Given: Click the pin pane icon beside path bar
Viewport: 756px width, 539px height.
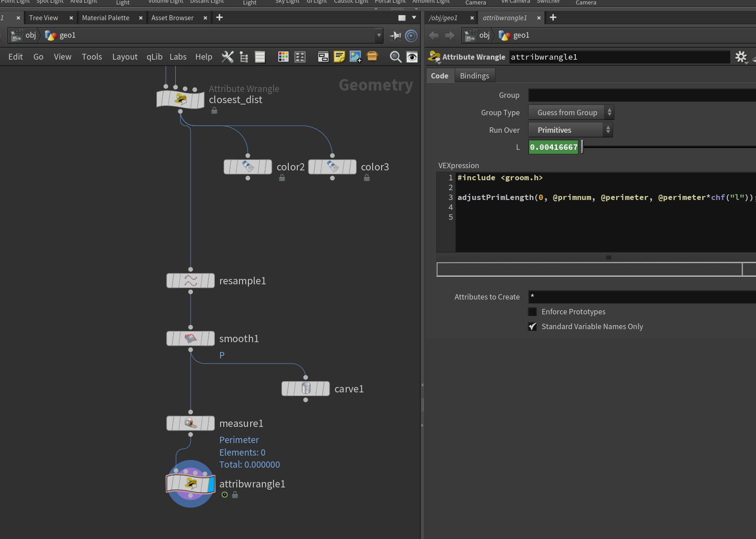Looking at the screenshot, I should coord(395,35).
